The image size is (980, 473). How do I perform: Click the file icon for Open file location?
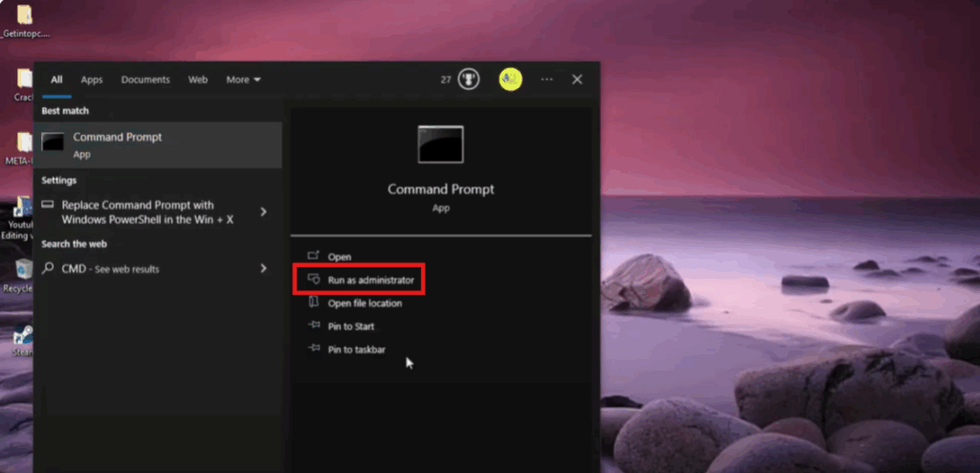pyautogui.click(x=314, y=303)
